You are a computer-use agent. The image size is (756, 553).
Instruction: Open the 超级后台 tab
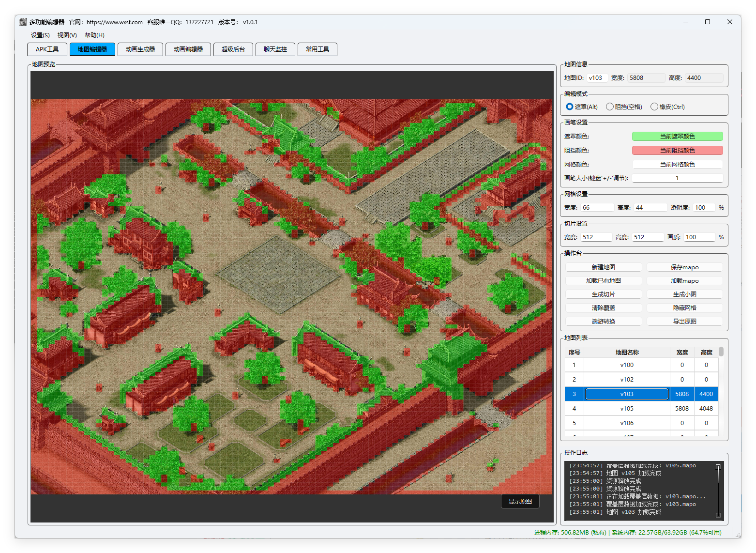point(233,49)
